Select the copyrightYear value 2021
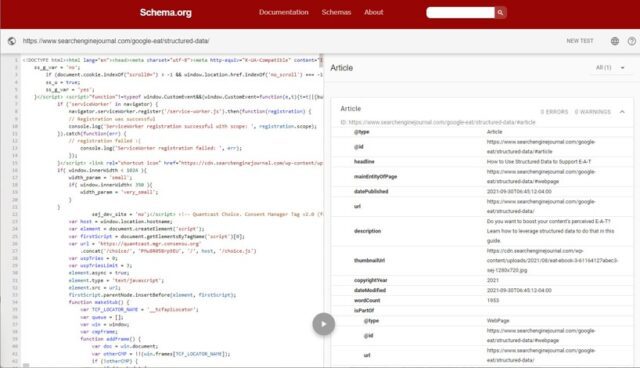 click(x=493, y=280)
